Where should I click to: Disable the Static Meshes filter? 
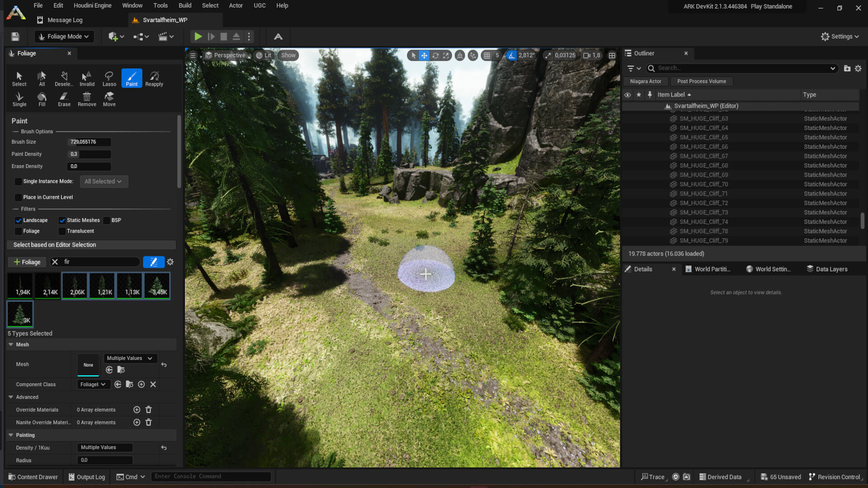tap(62, 220)
